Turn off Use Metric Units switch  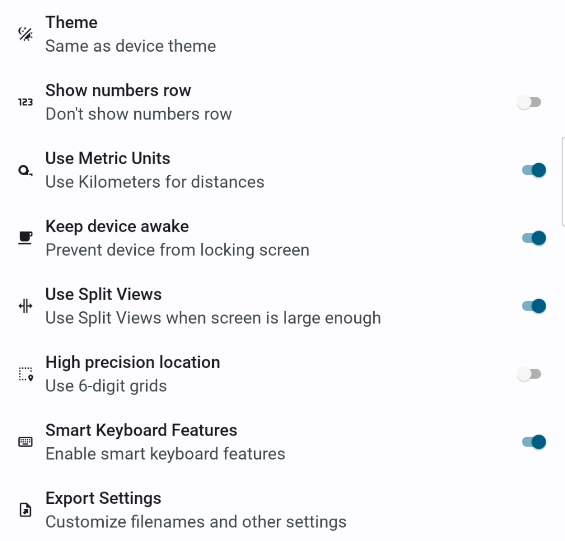pyautogui.click(x=534, y=170)
